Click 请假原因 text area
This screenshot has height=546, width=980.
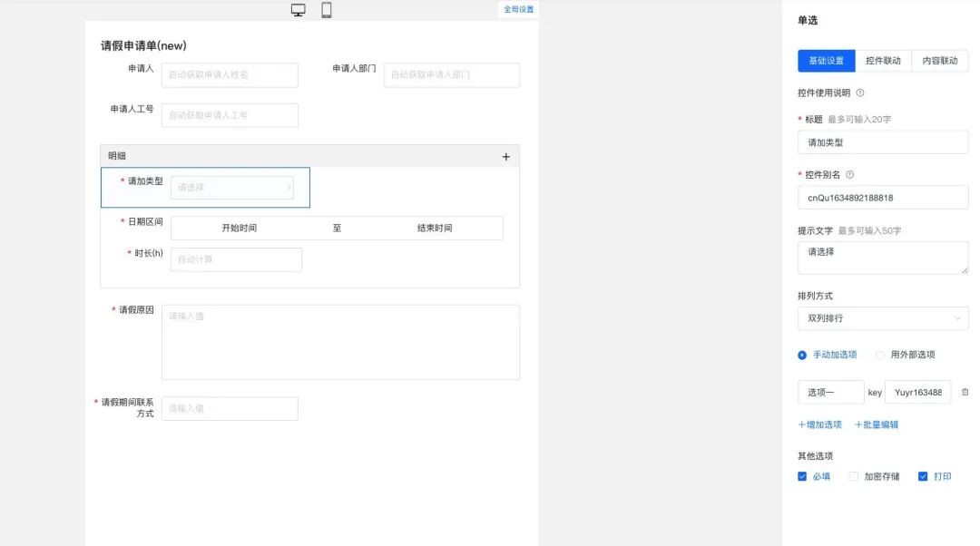click(x=340, y=342)
